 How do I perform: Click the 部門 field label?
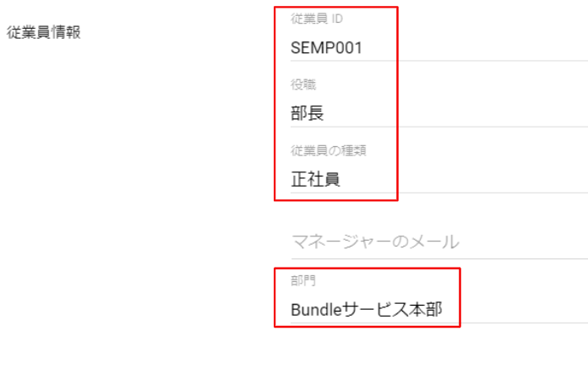pyautogui.click(x=302, y=281)
